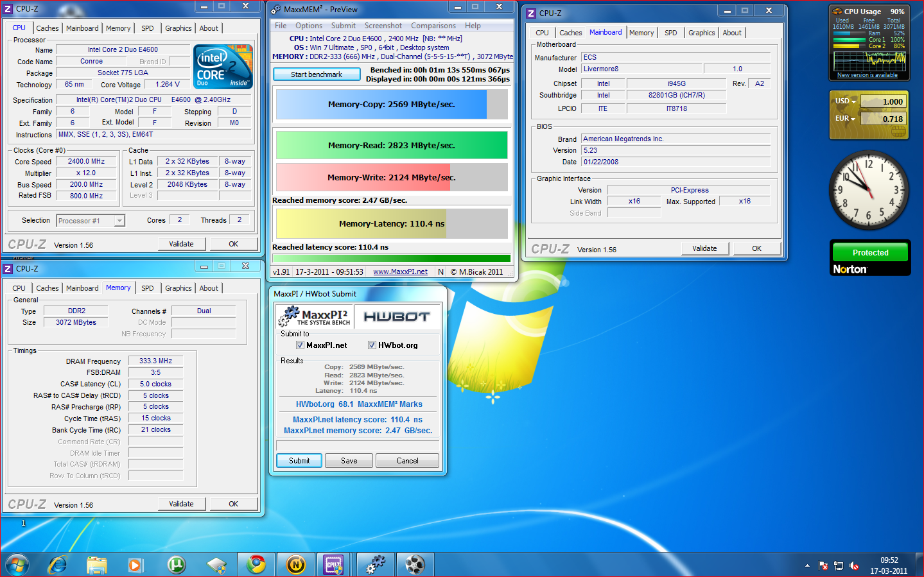Open uTorrent from the taskbar
Image resolution: width=924 pixels, height=577 pixels.
177,565
